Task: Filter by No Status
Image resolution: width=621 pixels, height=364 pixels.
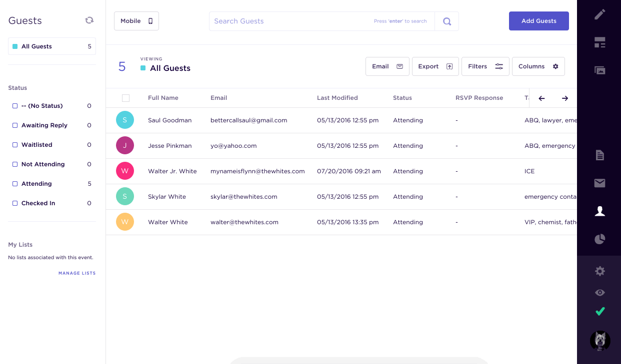Action: tap(52, 106)
